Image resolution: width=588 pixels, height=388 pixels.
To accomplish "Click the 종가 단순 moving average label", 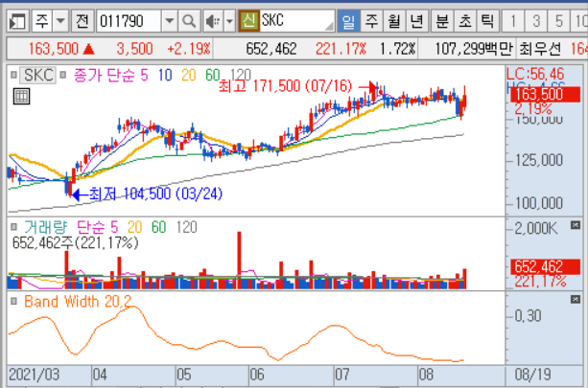I will click(x=105, y=76).
